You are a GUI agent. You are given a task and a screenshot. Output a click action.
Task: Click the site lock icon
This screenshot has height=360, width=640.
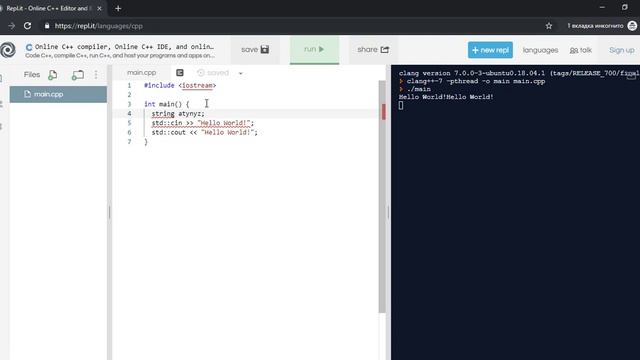tap(47, 26)
